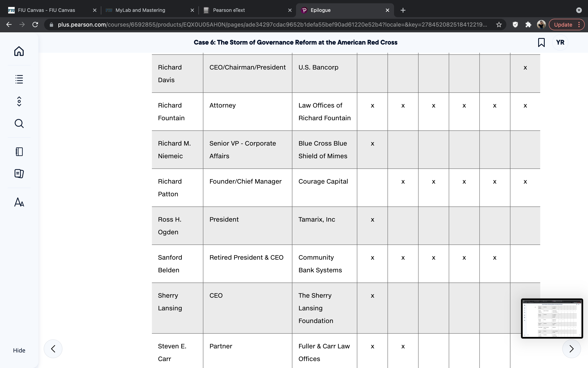Open the YR account avatar menu
This screenshot has width=588, height=368.
[x=560, y=42]
